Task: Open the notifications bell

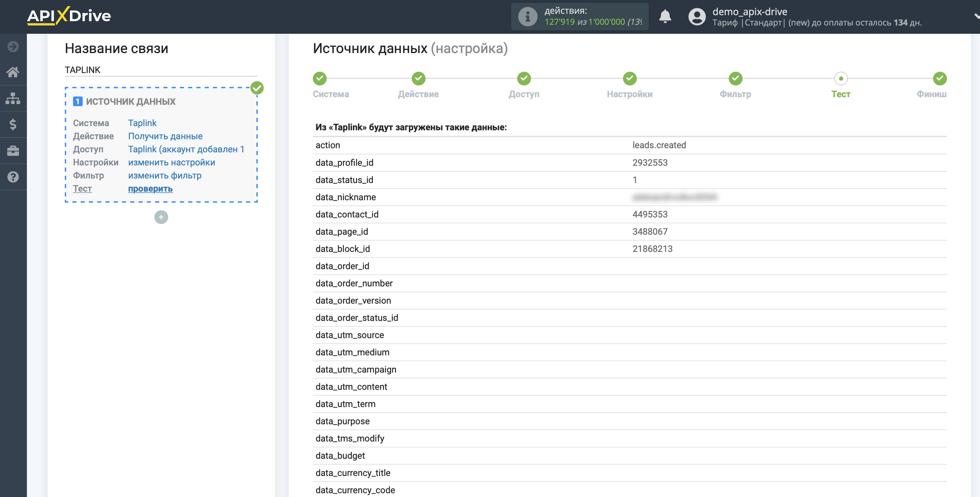Action: 665,16
